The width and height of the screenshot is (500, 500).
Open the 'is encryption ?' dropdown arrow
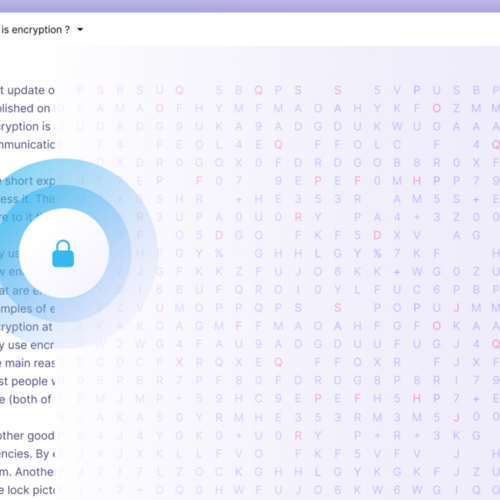point(80,30)
